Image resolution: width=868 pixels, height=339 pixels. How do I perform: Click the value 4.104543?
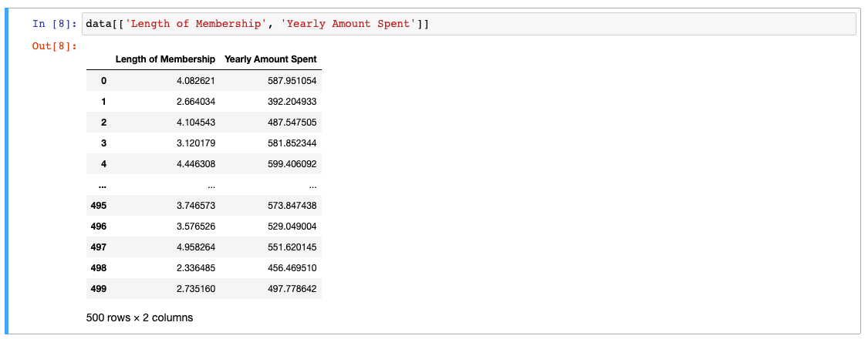point(196,123)
